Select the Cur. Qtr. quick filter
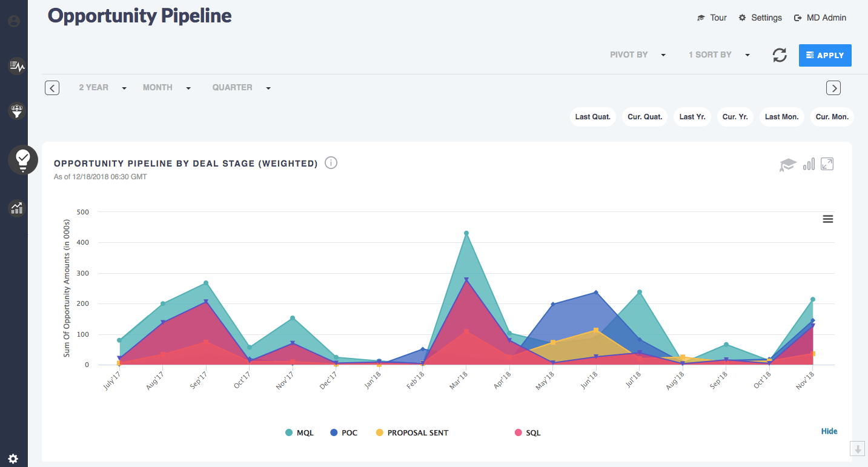Image resolution: width=868 pixels, height=467 pixels. click(x=644, y=116)
